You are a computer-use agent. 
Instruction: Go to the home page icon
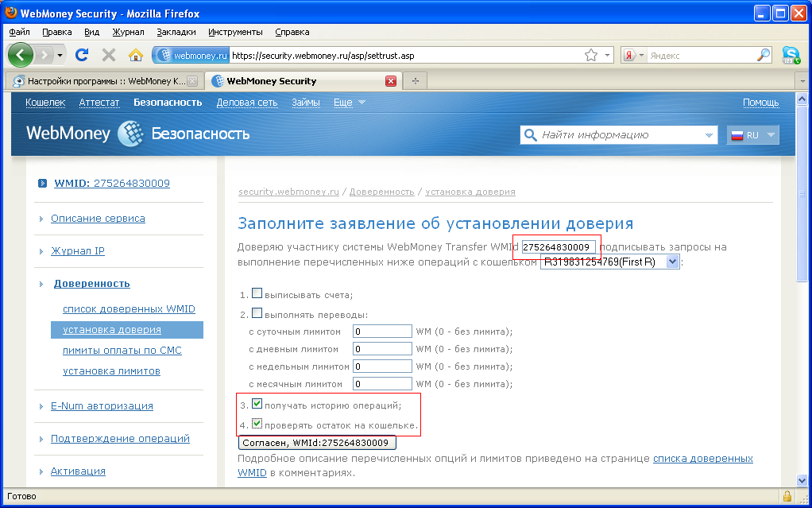click(136, 55)
